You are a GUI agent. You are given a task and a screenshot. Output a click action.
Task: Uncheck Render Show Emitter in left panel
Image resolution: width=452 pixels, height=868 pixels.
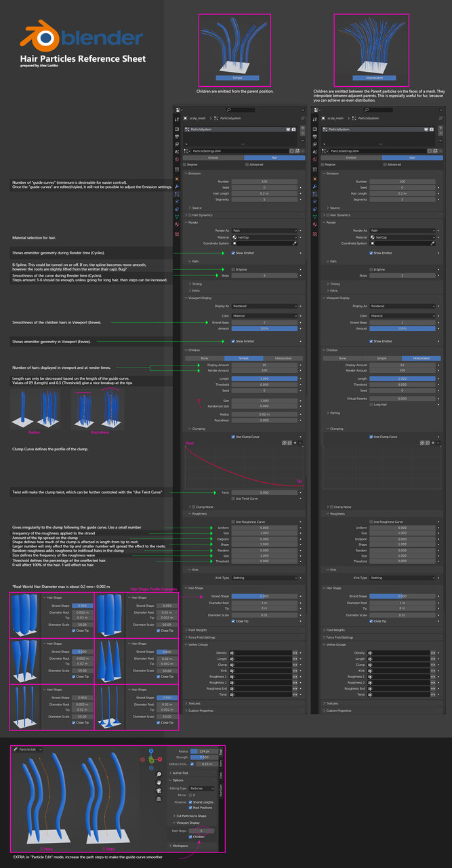pyautogui.click(x=232, y=253)
